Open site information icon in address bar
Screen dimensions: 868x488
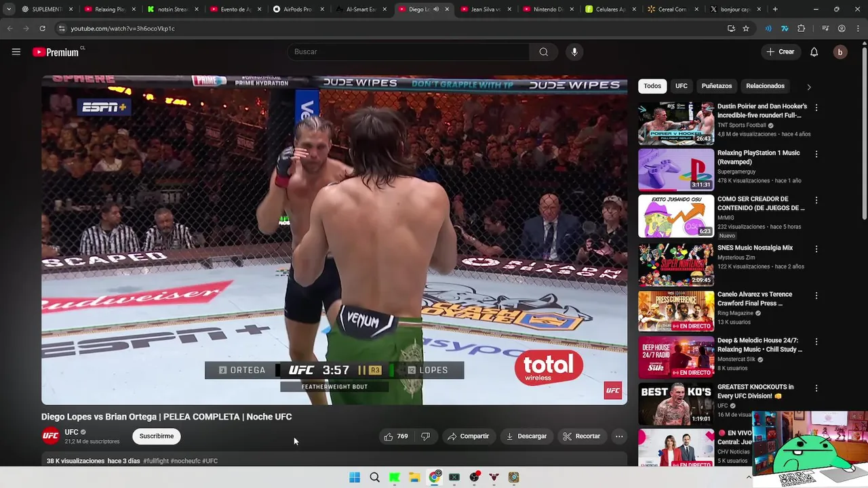[x=61, y=28]
